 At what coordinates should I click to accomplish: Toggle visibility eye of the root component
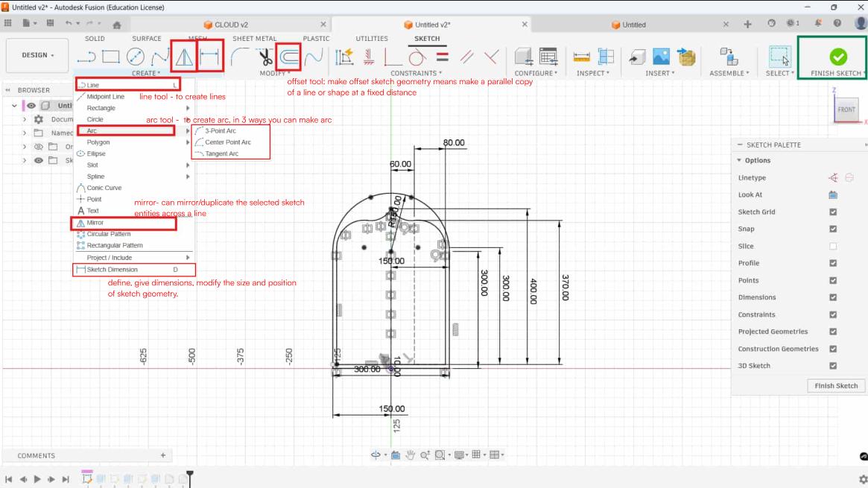tap(31, 105)
